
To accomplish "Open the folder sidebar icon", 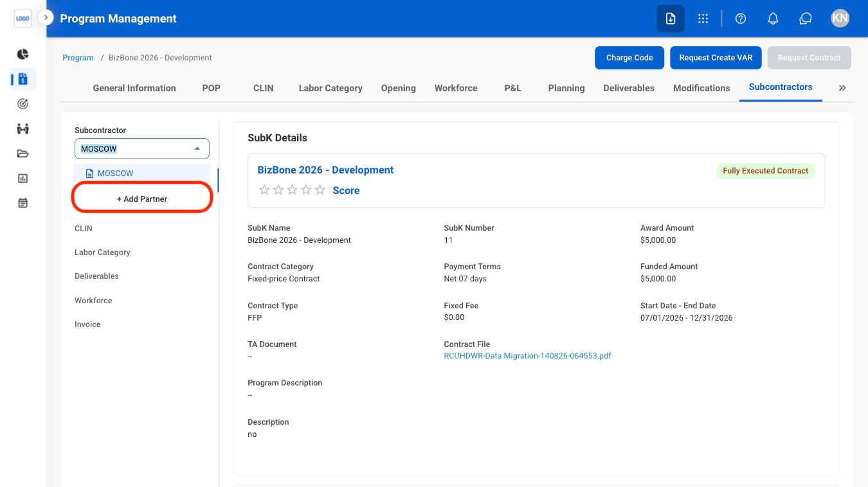I will [23, 154].
